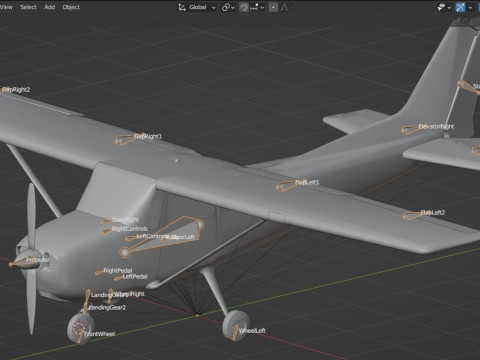Screen dimensions: 480x360
Task: Select the WheelLeft bone
Action: (235, 333)
